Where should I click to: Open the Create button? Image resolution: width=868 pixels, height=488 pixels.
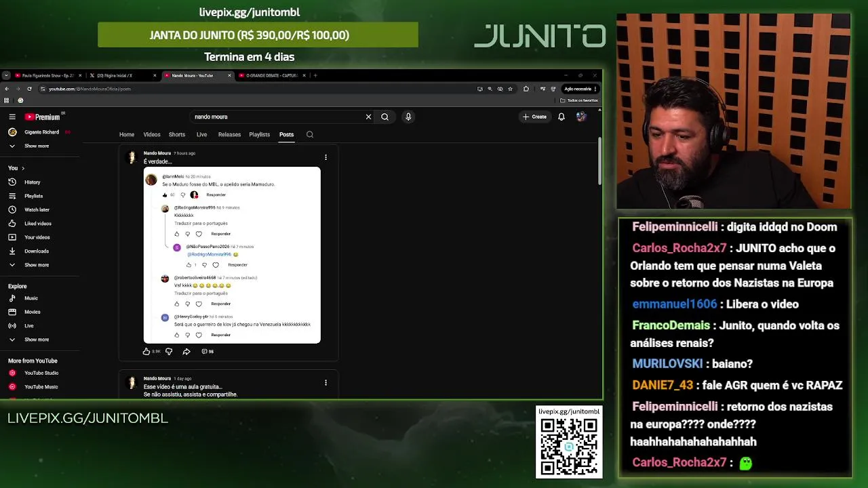[534, 117]
